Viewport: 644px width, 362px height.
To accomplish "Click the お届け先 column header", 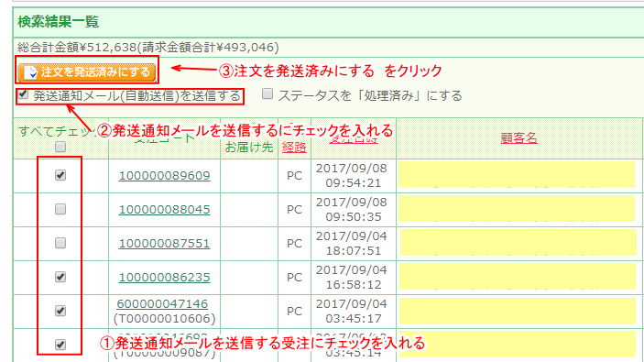I will coord(249,148).
